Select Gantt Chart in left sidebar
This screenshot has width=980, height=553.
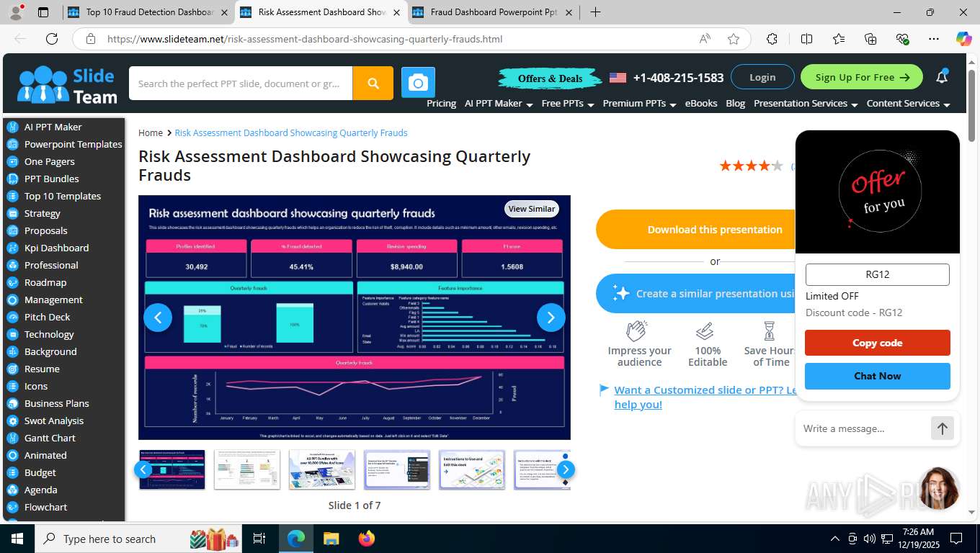click(x=50, y=438)
